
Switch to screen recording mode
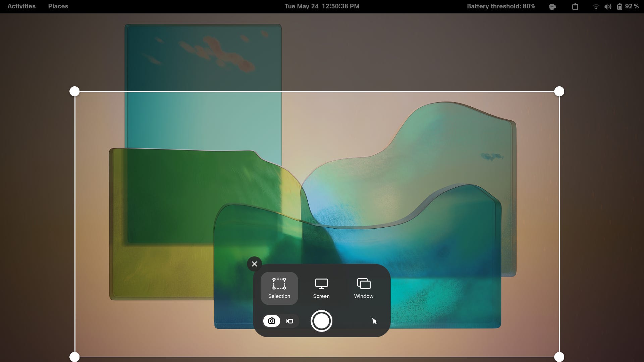[290, 321]
